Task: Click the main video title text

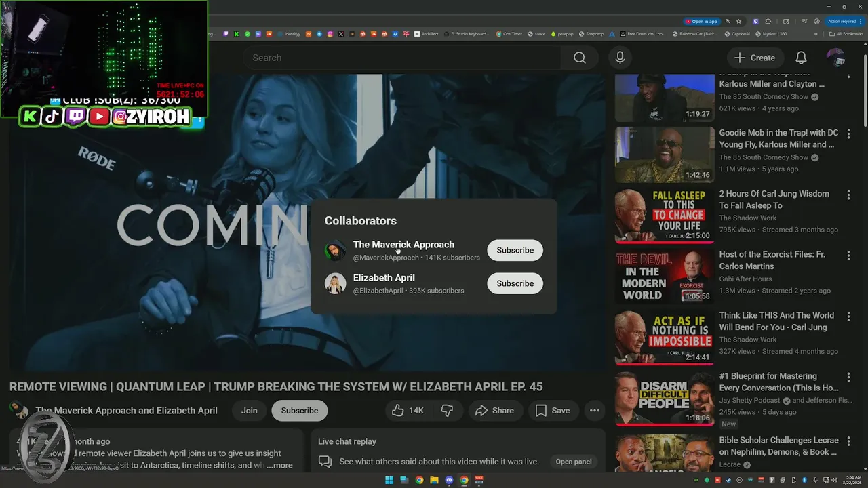Action: (x=276, y=387)
